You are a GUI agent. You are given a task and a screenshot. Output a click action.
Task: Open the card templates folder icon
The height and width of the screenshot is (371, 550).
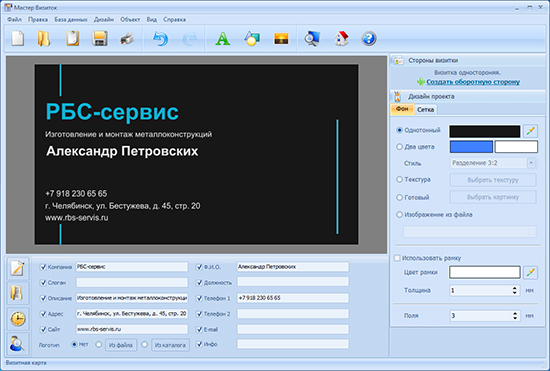tap(44, 39)
